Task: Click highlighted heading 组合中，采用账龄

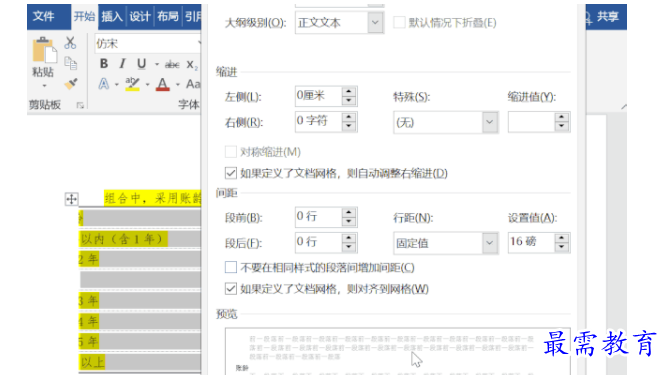Action: pyautogui.click(x=153, y=198)
